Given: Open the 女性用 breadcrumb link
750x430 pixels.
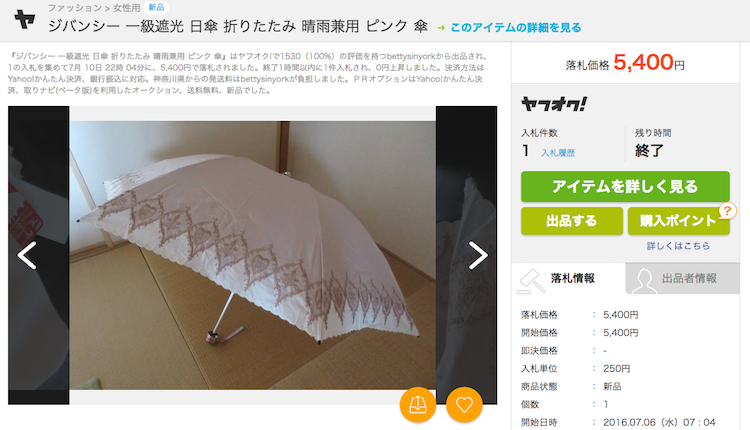Looking at the screenshot, I should 126,8.
